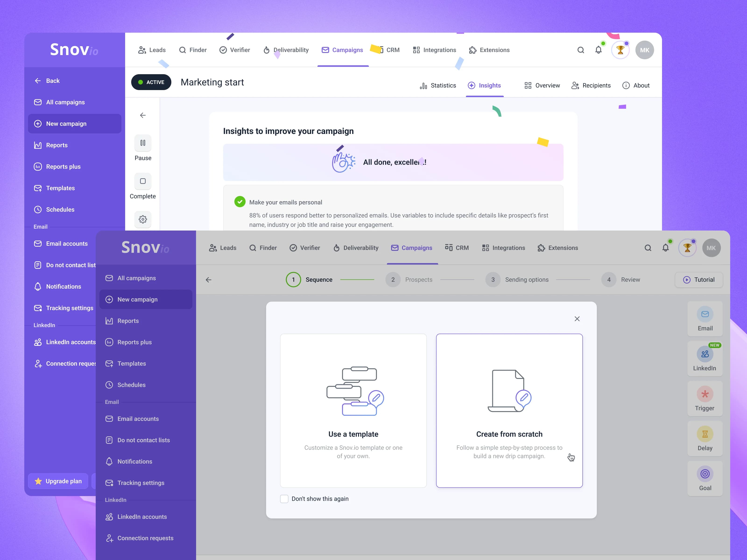Add an Email step from side panel
Image resolution: width=747 pixels, height=560 pixels.
point(705,319)
